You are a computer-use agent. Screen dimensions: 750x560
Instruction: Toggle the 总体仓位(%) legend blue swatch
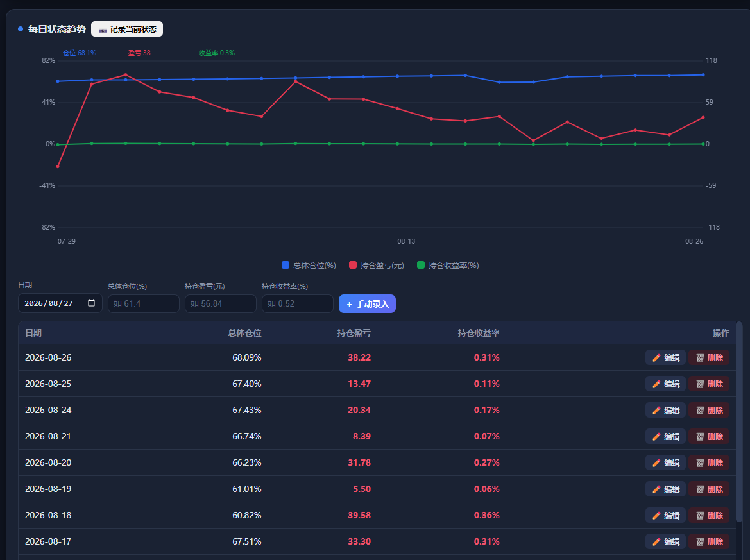pyautogui.click(x=286, y=265)
